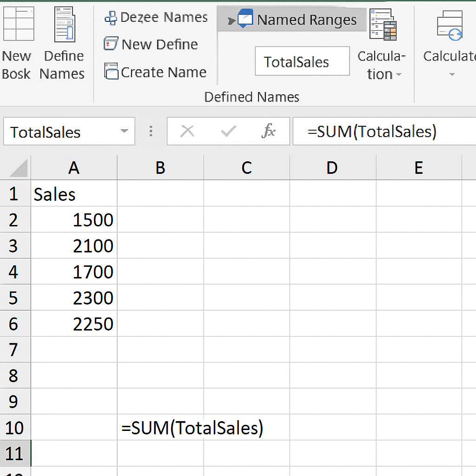This screenshot has height=476, width=476.
Task: Select column A header
Action: point(74,168)
